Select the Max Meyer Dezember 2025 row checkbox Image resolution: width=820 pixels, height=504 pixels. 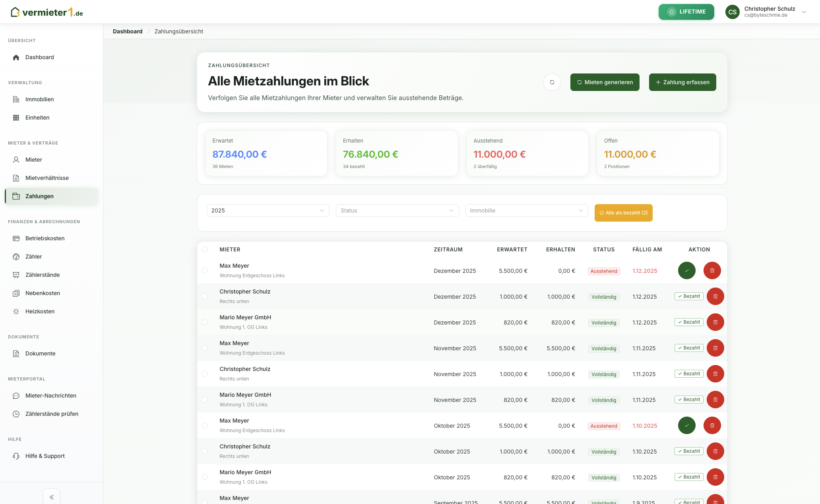[x=205, y=271]
